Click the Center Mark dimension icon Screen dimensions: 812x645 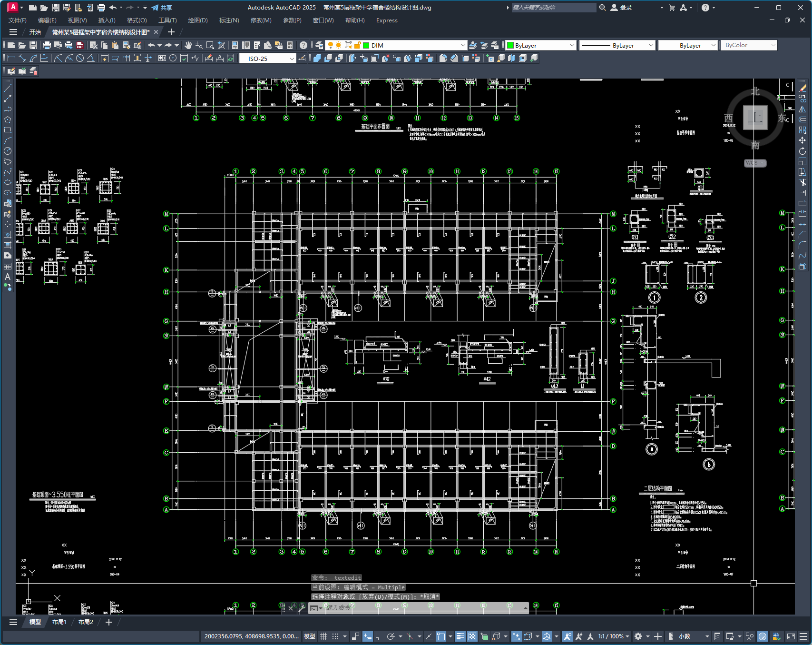pyautogui.click(x=173, y=58)
